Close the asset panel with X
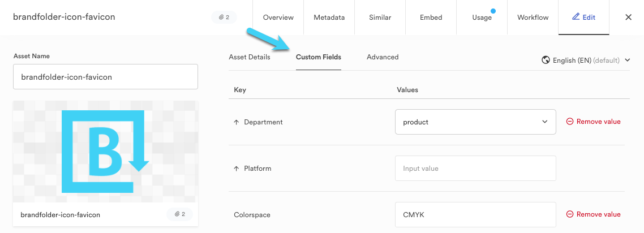 [x=628, y=18]
